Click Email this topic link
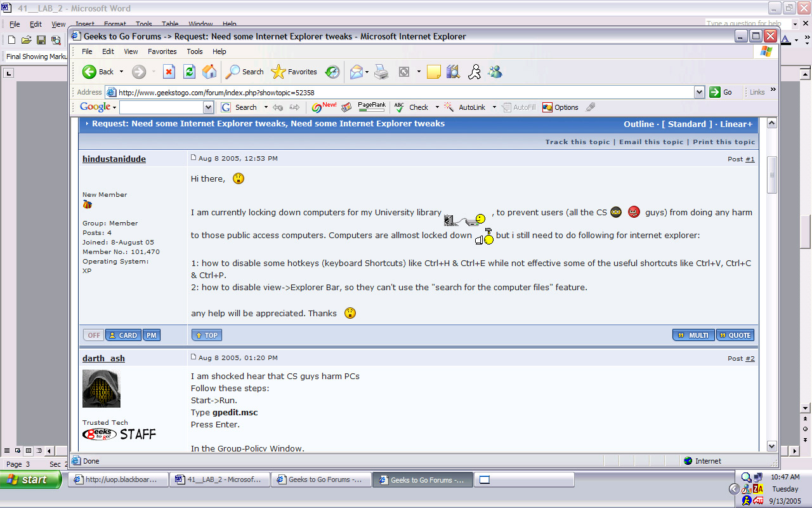 [652, 142]
